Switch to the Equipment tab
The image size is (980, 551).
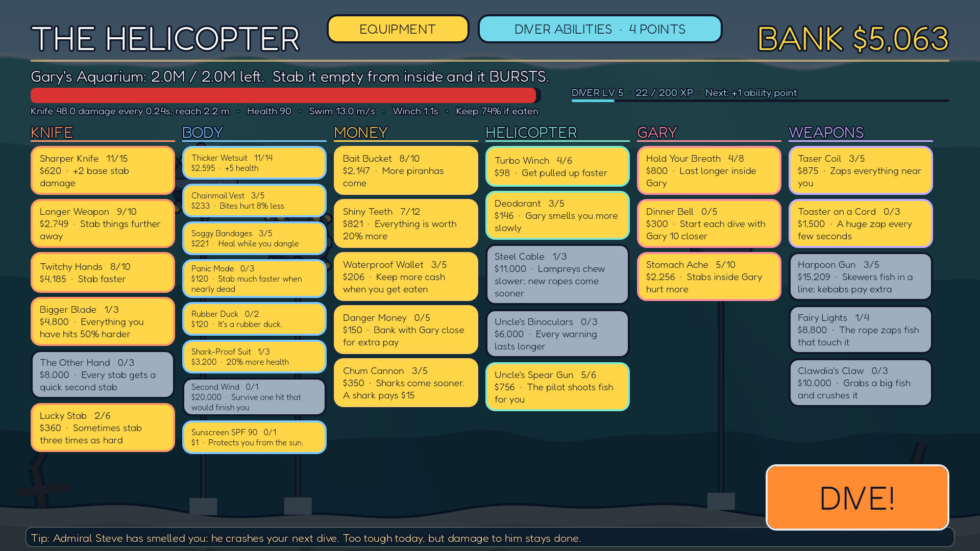pyautogui.click(x=398, y=29)
